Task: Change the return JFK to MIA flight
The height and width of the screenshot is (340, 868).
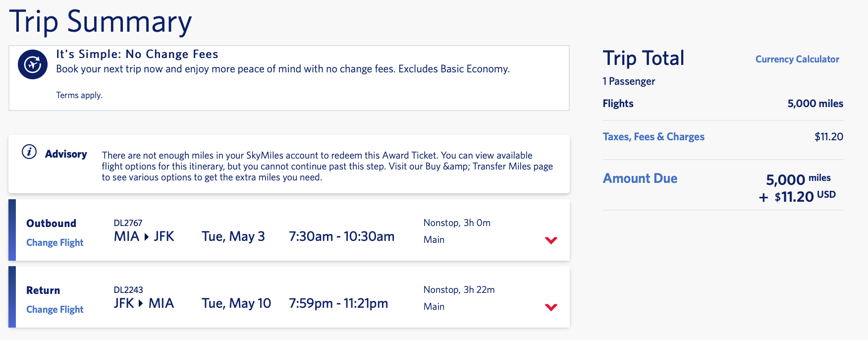Action: [x=54, y=309]
